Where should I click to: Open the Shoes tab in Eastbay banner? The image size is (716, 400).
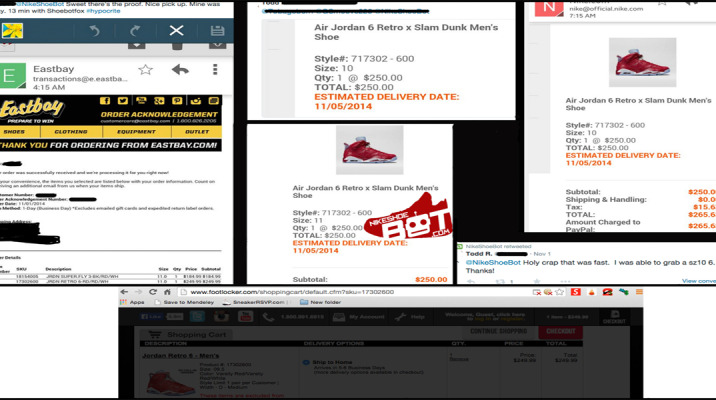[x=14, y=130]
